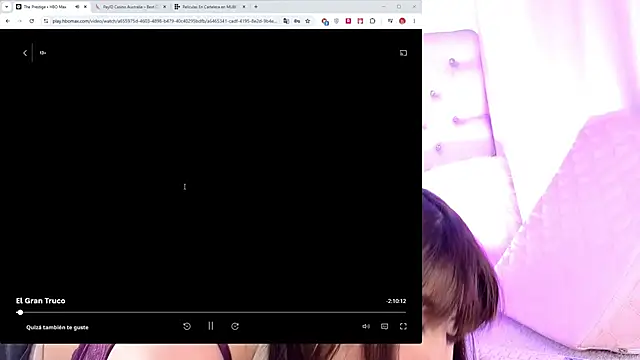Image resolution: width=640 pixels, height=360 pixels.
Task: Click the remaining time -2:10:12
Action: [396, 301]
